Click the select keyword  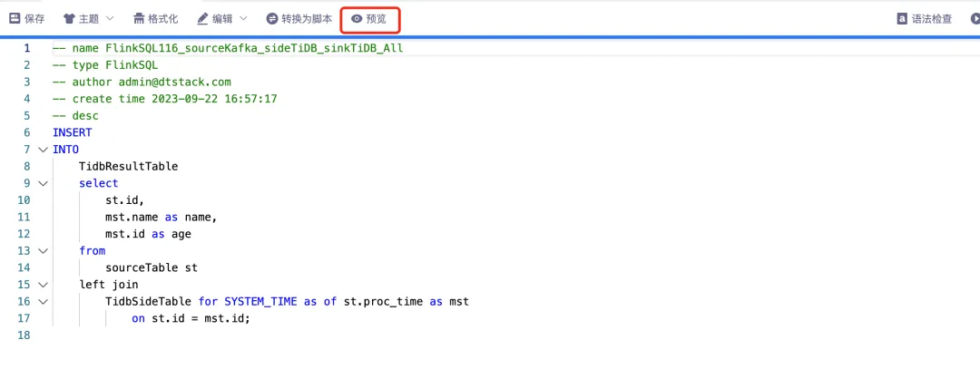click(x=98, y=183)
